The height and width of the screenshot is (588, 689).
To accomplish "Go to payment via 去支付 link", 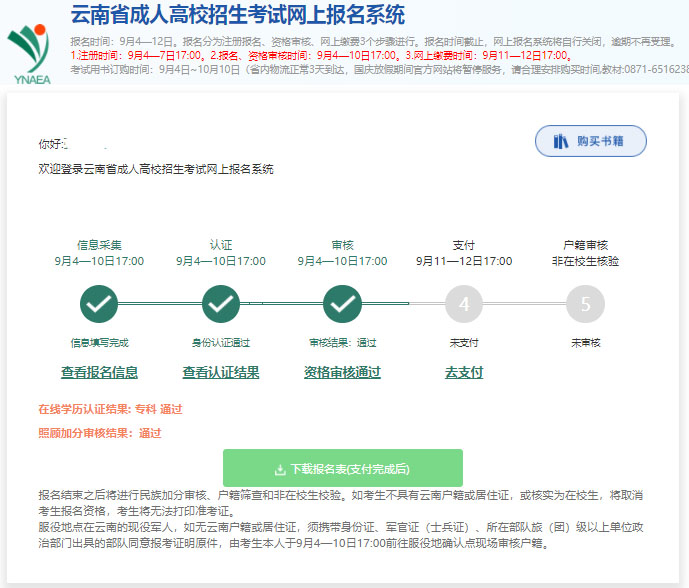I will point(464,373).
